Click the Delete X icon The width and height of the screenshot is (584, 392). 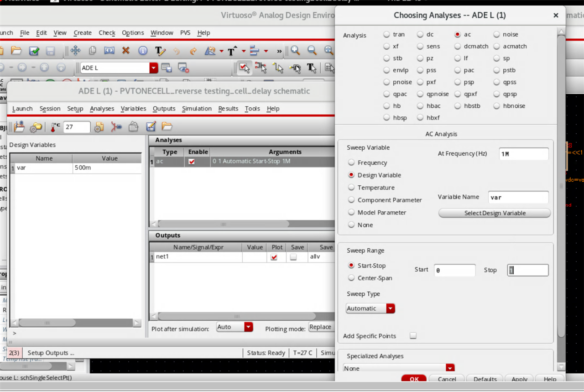[126, 51]
